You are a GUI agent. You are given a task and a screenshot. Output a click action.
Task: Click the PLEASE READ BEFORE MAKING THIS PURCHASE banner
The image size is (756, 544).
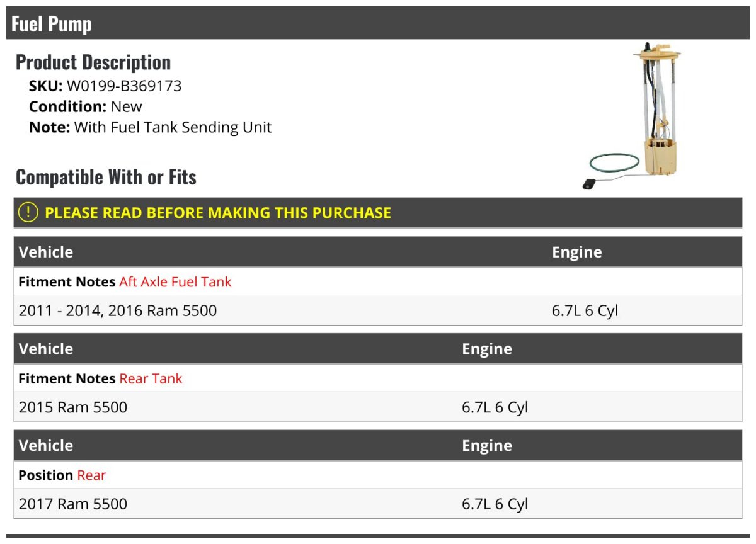pos(378,212)
